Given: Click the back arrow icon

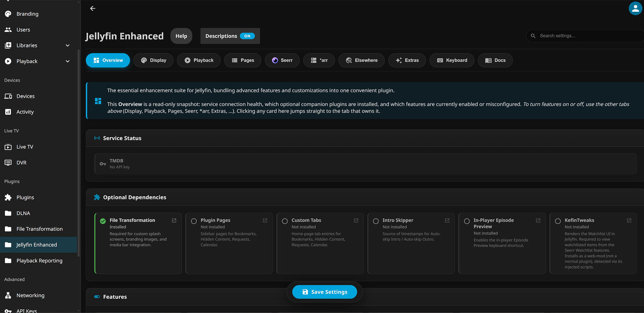Looking at the screenshot, I should pos(93,8).
